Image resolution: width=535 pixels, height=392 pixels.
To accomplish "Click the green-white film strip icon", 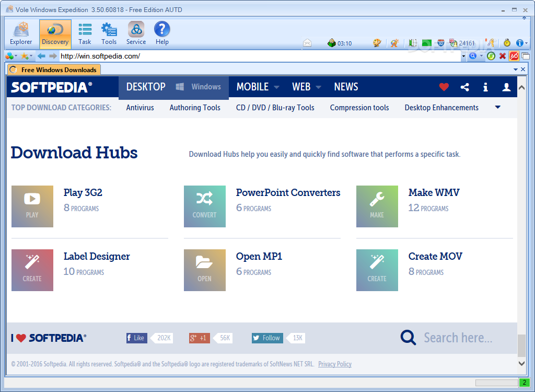I will 413,43.
